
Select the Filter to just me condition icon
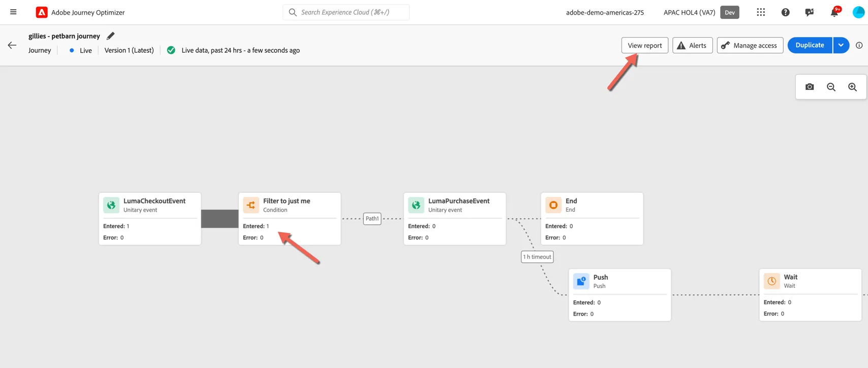pyautogui.click(x=251, y=205)
